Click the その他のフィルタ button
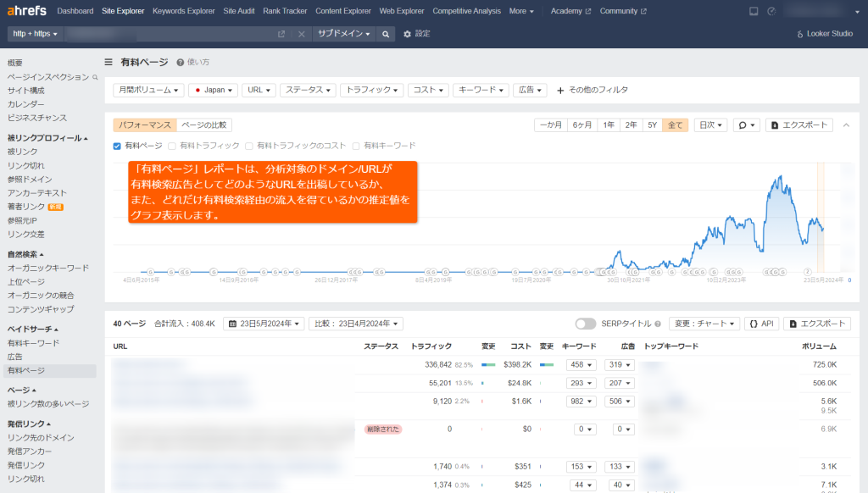 tap(591, 89)
